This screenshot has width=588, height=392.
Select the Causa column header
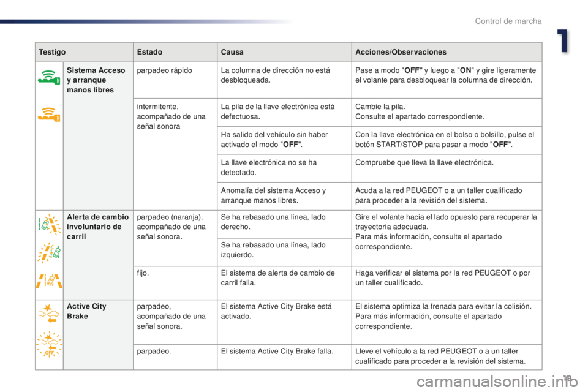pyautogui.click(x=232, y=52)
